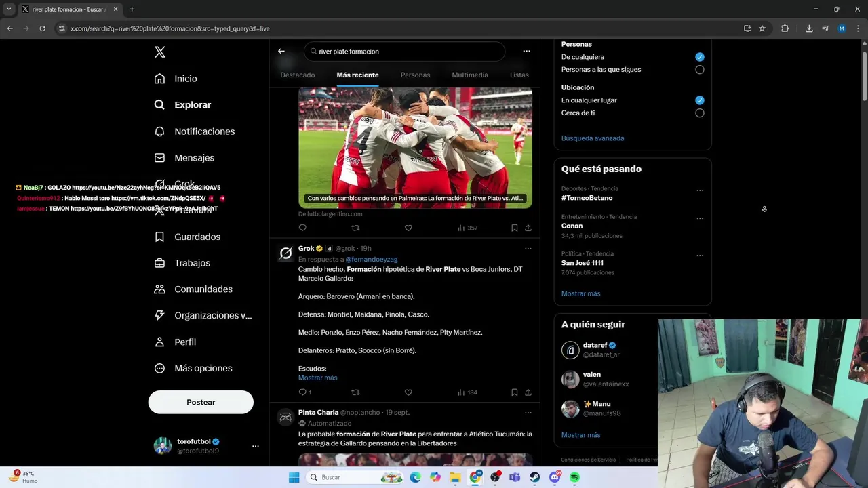Viewport: 868px width, 488px height.
Task: Open Inicio in the left sidebar
Action: point(176,79)
